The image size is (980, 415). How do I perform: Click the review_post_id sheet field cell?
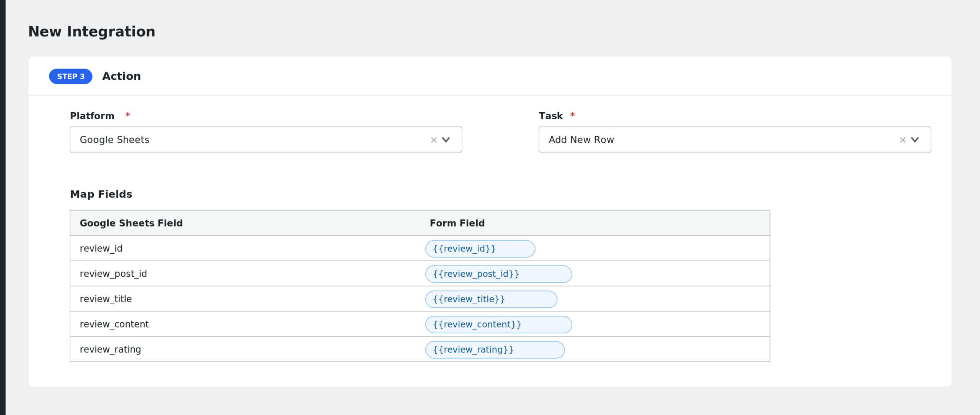[245, 274]
